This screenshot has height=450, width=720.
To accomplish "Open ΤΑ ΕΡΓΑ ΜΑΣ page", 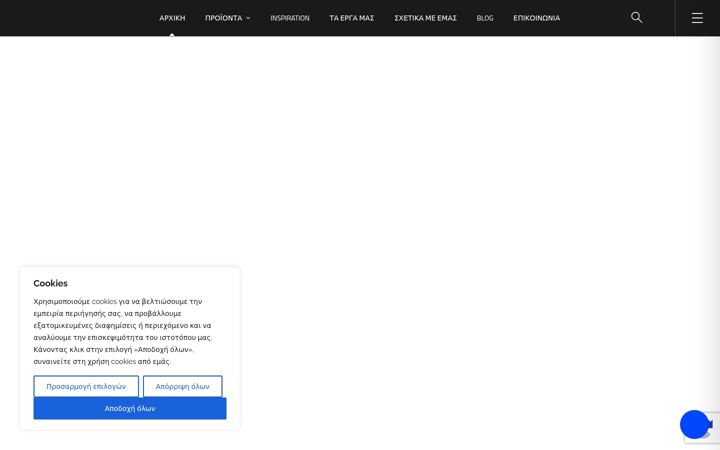I will point(352,18).
